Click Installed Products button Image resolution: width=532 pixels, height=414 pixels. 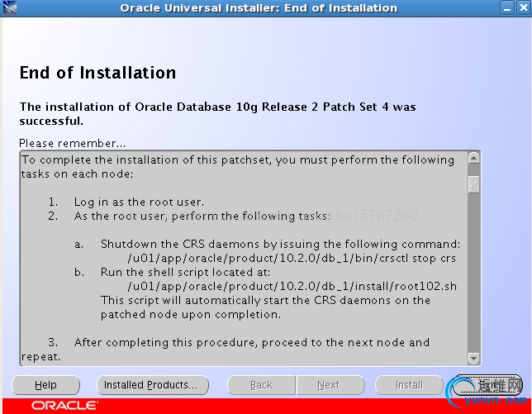[x=153, y=385]
